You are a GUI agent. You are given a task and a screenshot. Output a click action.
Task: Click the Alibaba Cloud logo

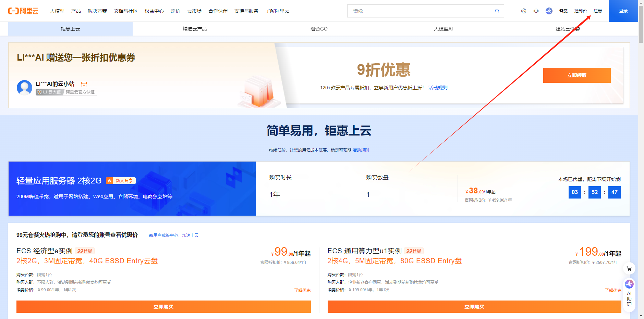(x=24, y=11)
